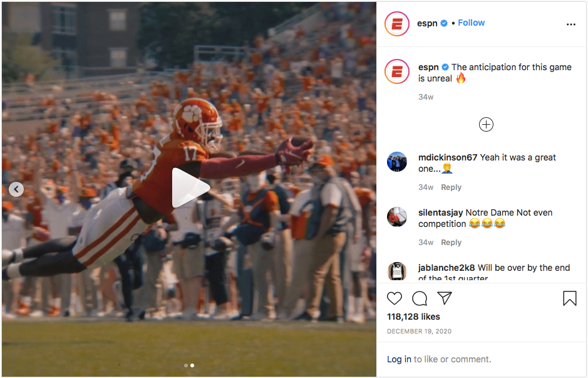Play the ESPN video

(189, 187)
